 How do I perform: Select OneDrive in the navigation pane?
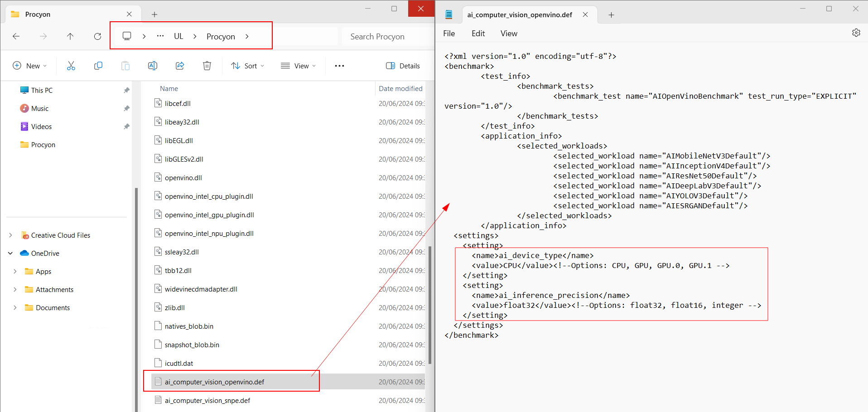coord(45,253)
